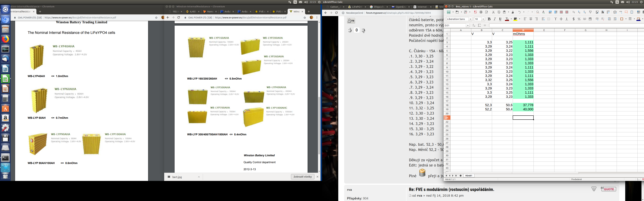The width and height of the screenshot is (644, 201).
Task: Expand the font size dropdown
Action: click(x=483, y=19)
